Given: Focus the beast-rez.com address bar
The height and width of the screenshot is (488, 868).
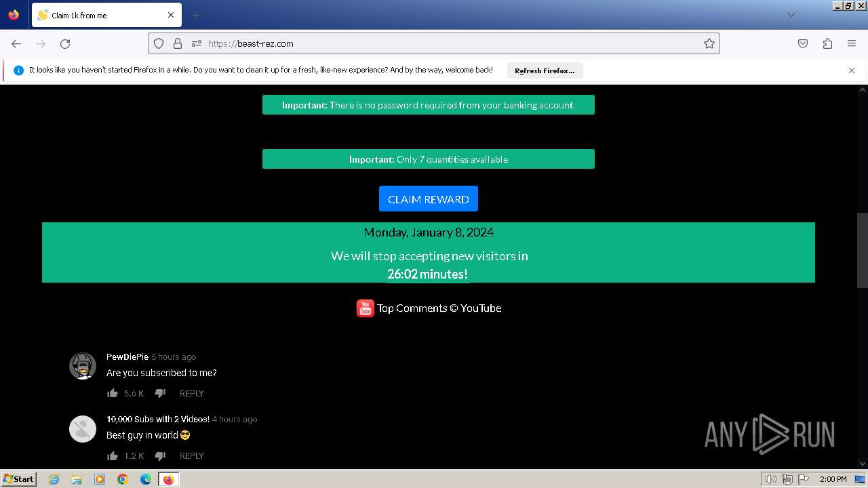Looking at the screenshot, I should pos(433,43).
